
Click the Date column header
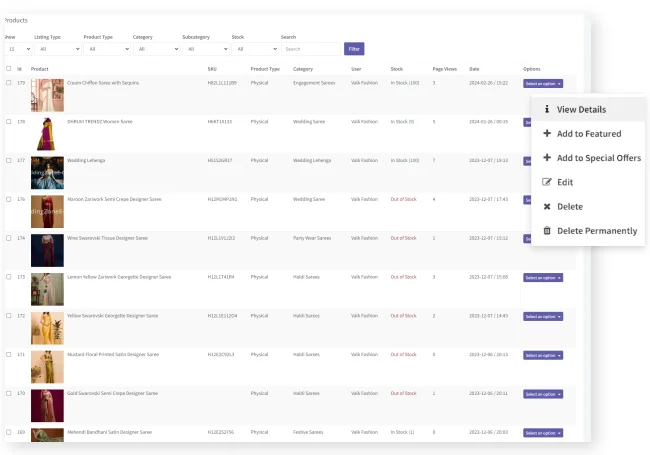(x=474, y=69)
